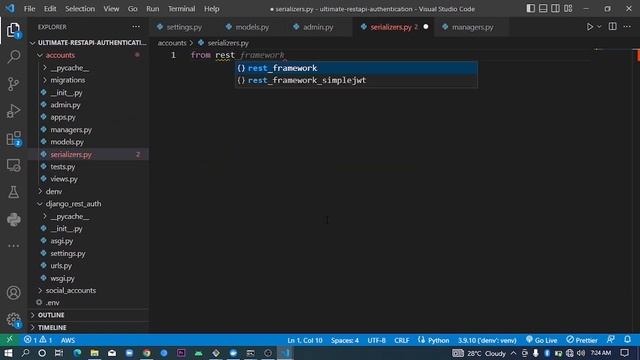640x360 pixels.
Task: Open the Search view in activity bar
Action: 13,56
